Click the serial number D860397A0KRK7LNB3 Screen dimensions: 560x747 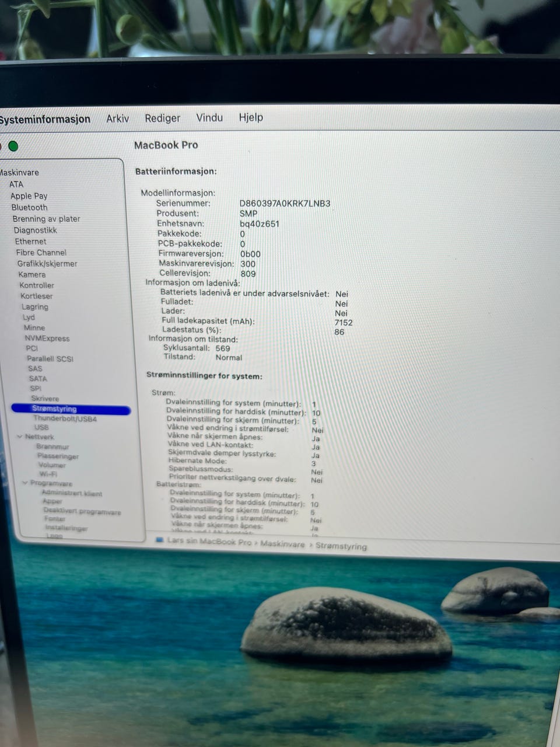click(x=285, y=204)
